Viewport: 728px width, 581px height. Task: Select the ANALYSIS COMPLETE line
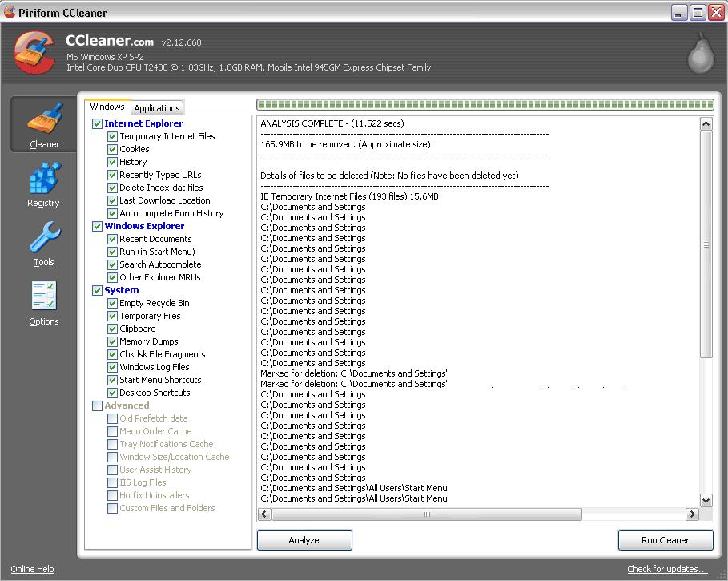point(332,123)
